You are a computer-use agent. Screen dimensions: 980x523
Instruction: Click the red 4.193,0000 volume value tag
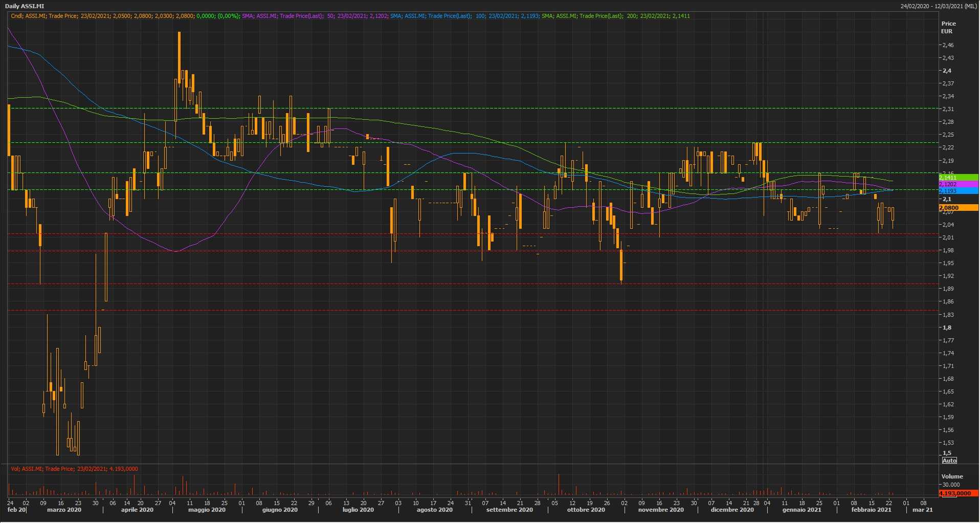tap(958, 493)
